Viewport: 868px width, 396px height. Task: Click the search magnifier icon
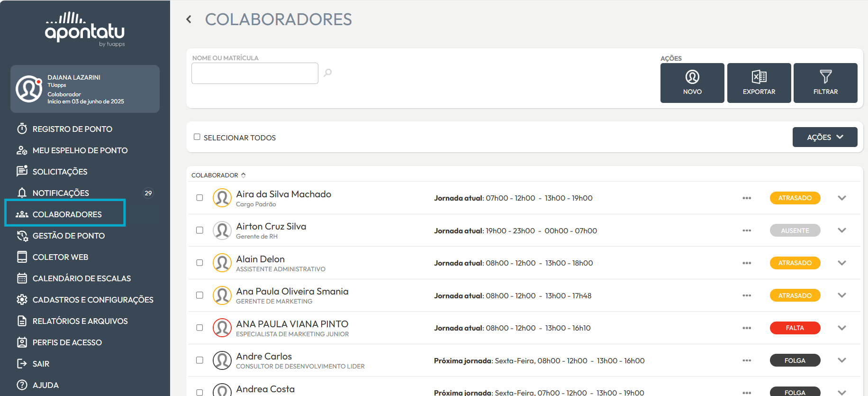[x=327, y=73]
